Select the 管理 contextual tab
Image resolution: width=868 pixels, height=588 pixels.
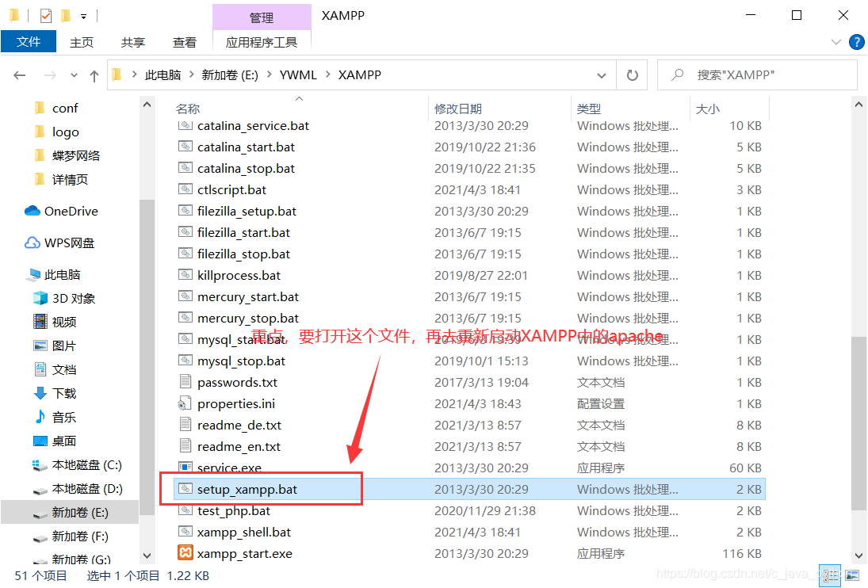(262, 17)
